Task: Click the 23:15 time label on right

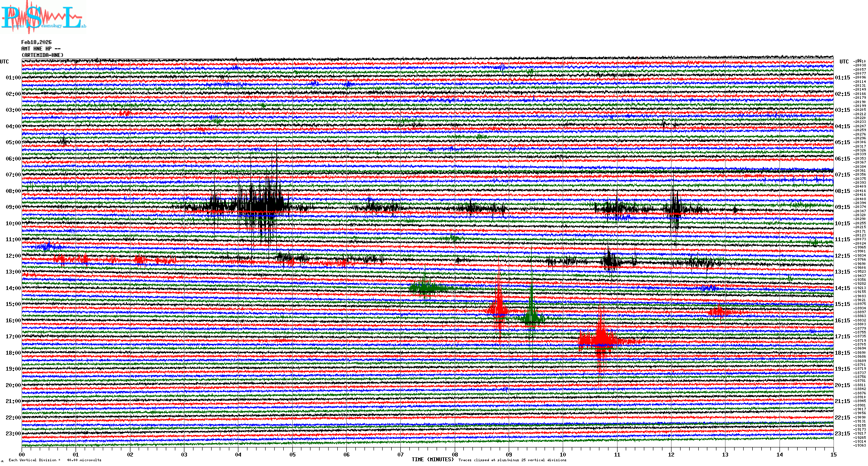Action: (842, 434)
